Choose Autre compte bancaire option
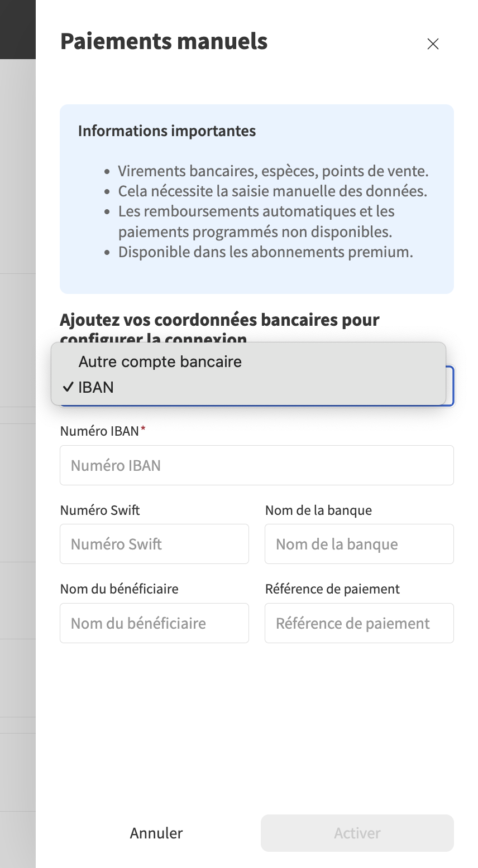Image resolution: width=478 pixels, height=868 pixels. 160,361
